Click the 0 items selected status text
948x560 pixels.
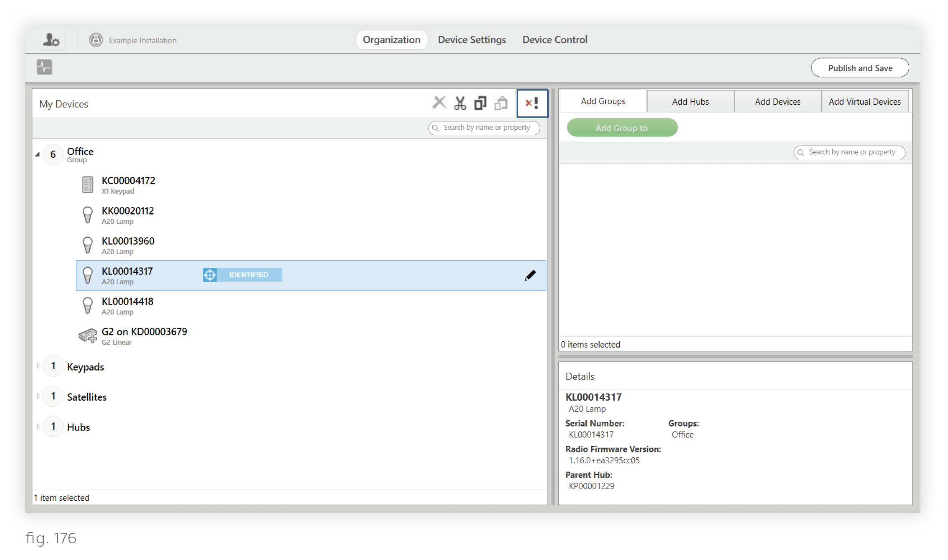[590, 344]
